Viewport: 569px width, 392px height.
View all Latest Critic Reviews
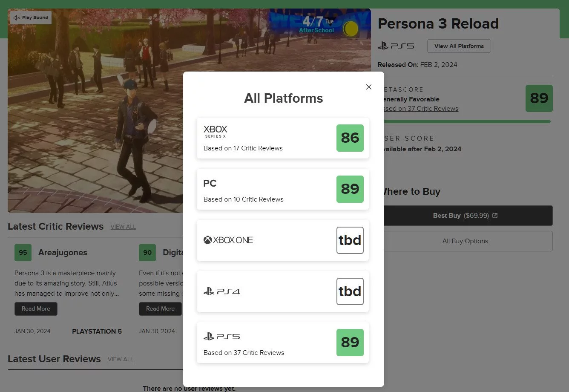pos(123,227)
